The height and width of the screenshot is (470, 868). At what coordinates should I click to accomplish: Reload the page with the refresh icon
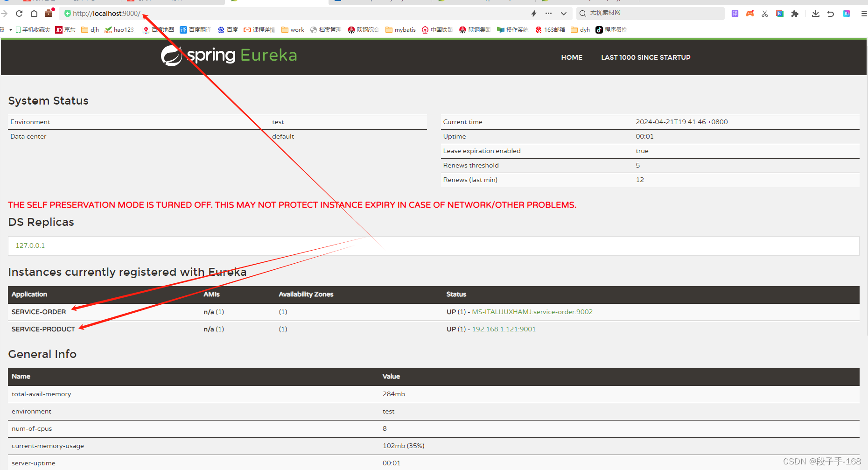coord(19,14)
